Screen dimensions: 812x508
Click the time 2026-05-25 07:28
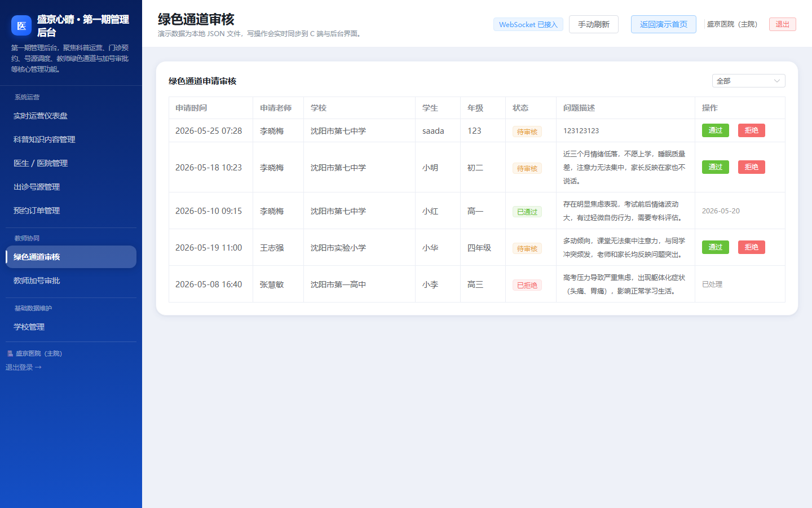pos(209,131)
